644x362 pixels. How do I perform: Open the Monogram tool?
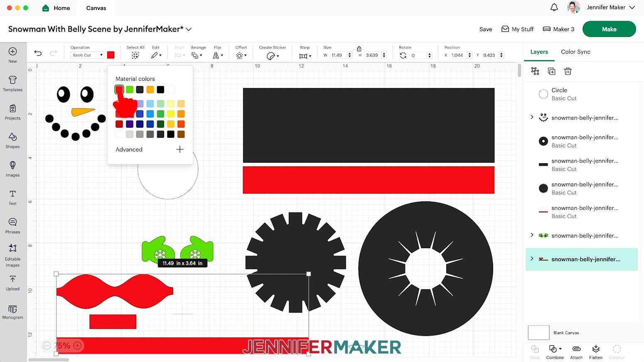pyautogui.click(x=13, y=309)
